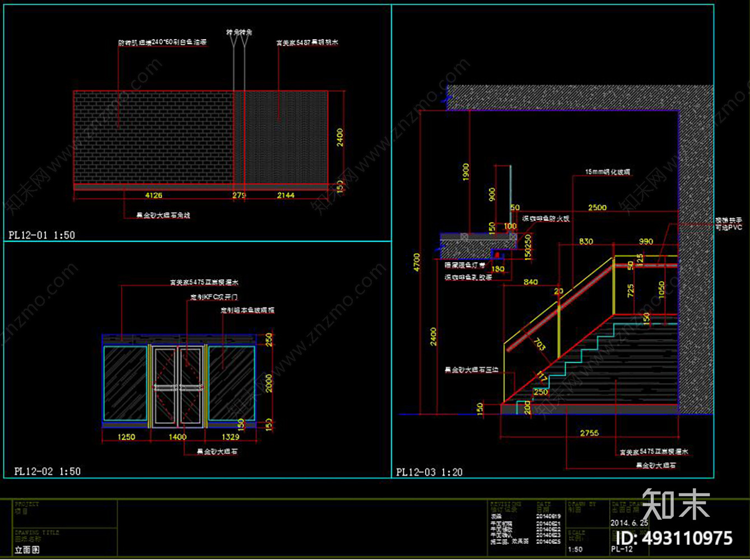Screen dimensions: 750x560
Task: Select the vertical "4700" overall height dimension
Action: tap(417, 262)
